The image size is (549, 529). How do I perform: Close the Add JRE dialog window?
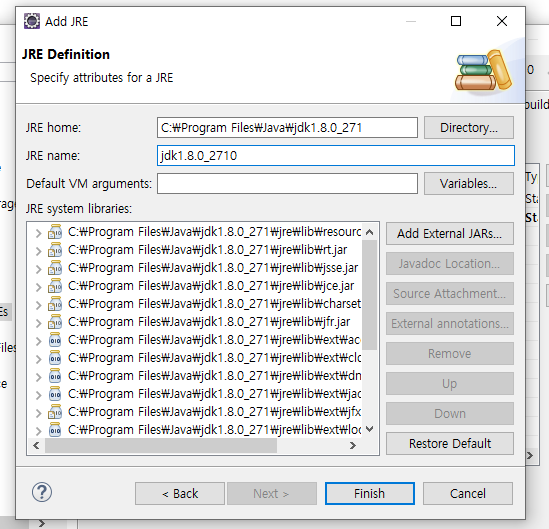tap(502, 21)
